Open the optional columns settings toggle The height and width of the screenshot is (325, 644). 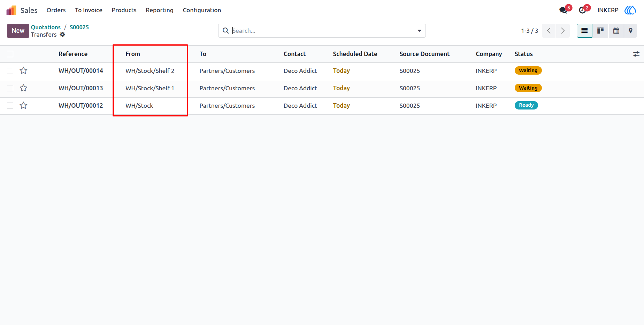(x=636, y=54)
